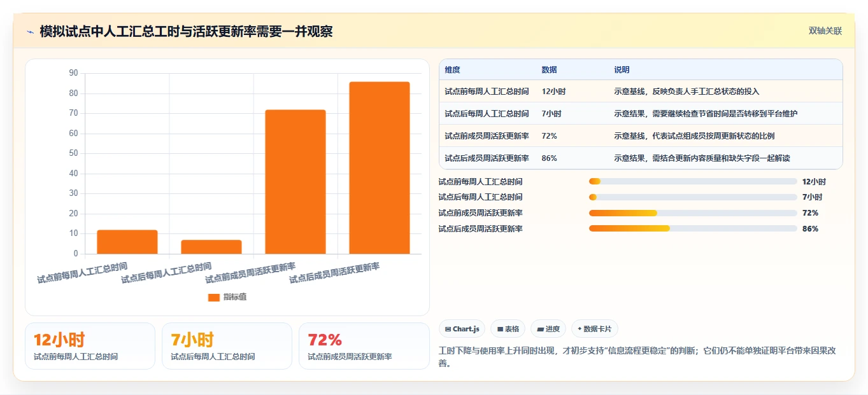Select the Chart.js chip
The width and height of the screenshot is (868, 395).
pos(462,329)
